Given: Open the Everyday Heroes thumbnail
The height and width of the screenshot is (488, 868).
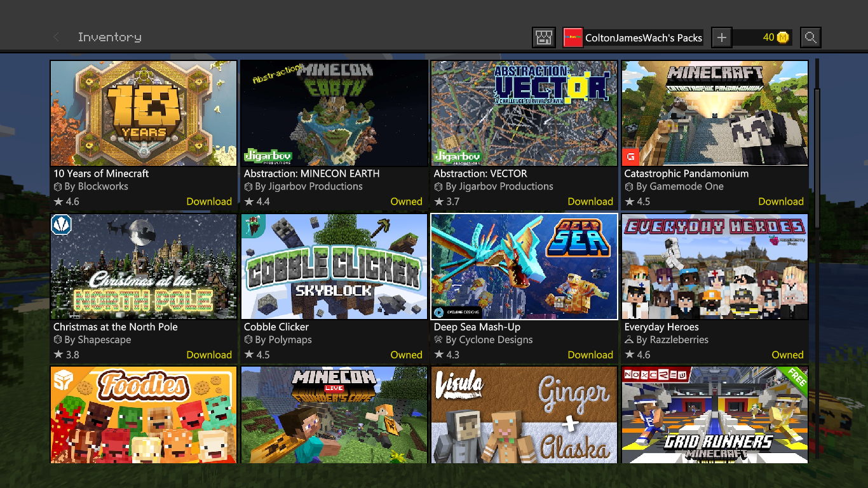Looking at the screenshot, I should click(x=715, y=267).
